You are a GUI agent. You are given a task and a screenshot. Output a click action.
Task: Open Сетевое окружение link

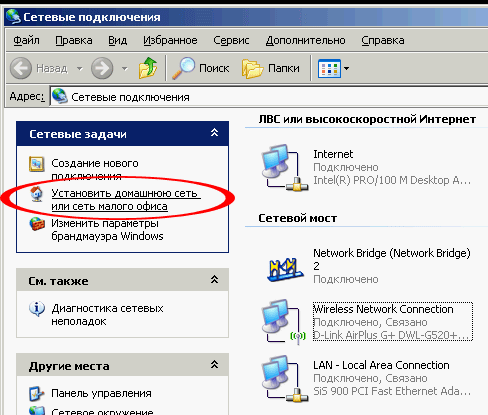coord(102,412)
